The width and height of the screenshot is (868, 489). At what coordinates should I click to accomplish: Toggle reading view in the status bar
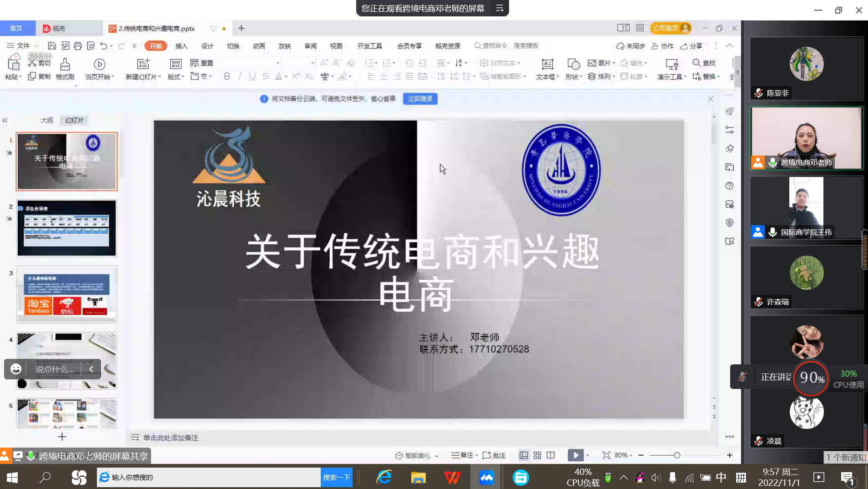click(550, 455)
